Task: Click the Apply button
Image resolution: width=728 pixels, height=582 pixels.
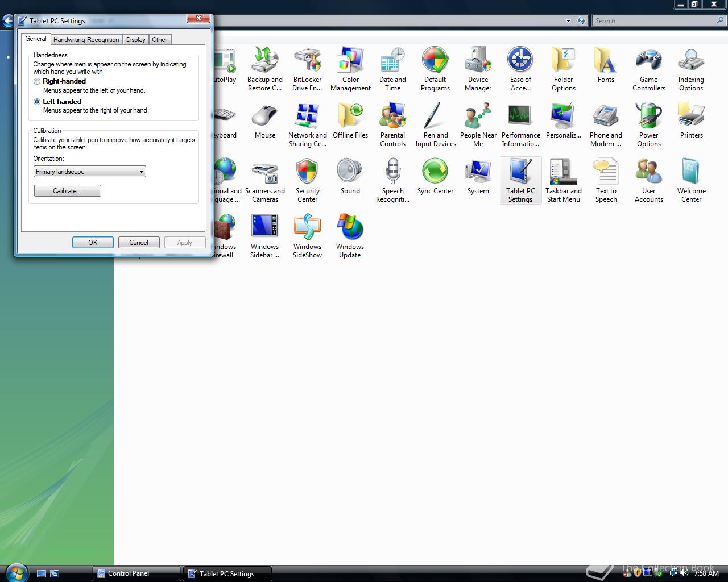Action: (x=185, y=243)
